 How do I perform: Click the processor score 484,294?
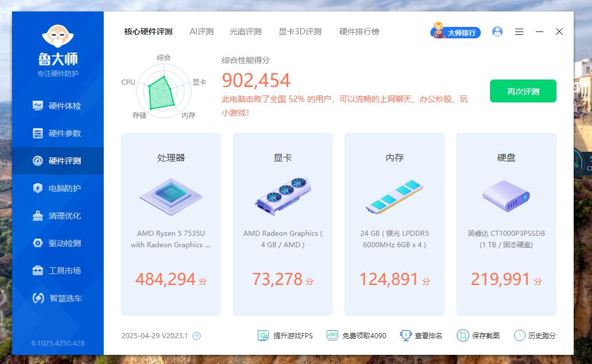(x=166, y=279)
